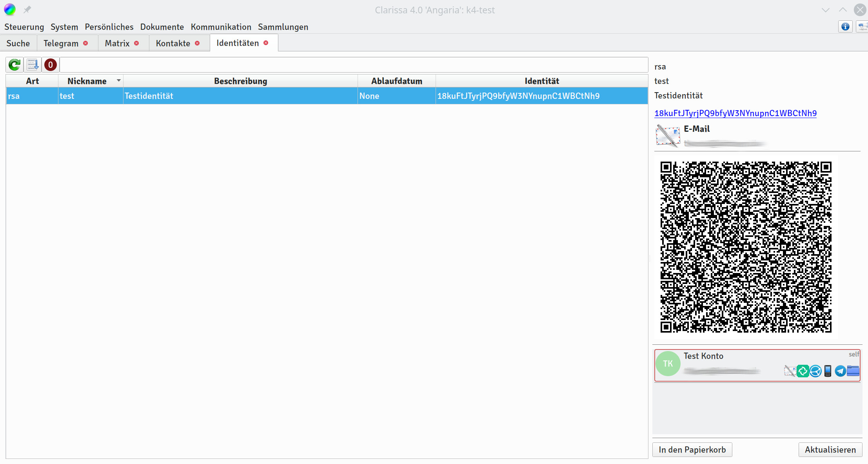Click the email envelope icon on the Test Konto card
The width and height of the screenshot is (868, 464).
pos(790,371)
